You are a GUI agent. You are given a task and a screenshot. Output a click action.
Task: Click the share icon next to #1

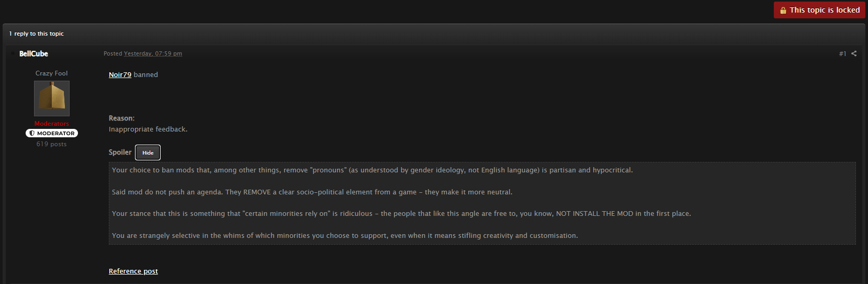[x=854, y=53]
